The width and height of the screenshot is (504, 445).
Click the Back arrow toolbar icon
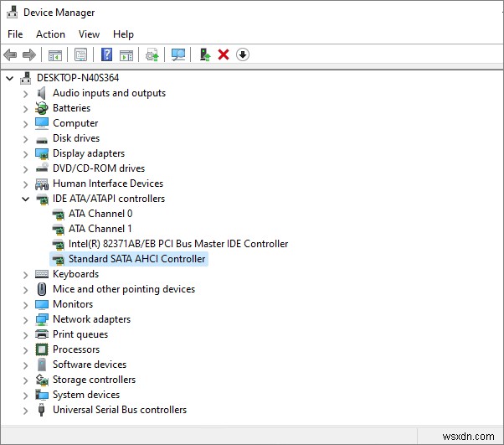coord(10,54)
